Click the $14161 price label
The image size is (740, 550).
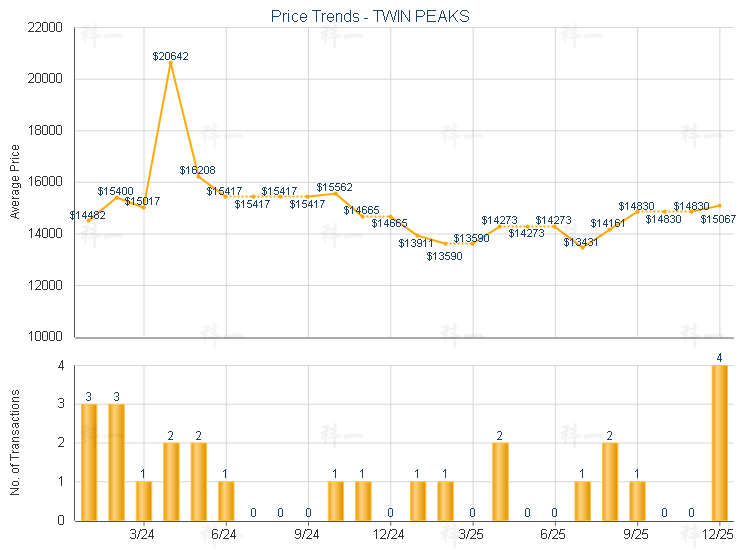tap(607, 223)
